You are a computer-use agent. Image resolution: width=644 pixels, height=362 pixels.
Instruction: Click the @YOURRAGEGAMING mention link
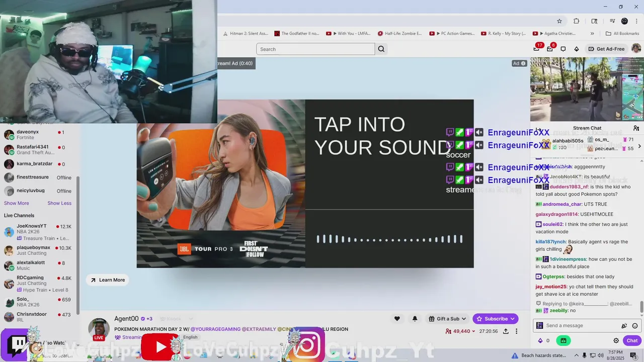(x=215, y=329)
